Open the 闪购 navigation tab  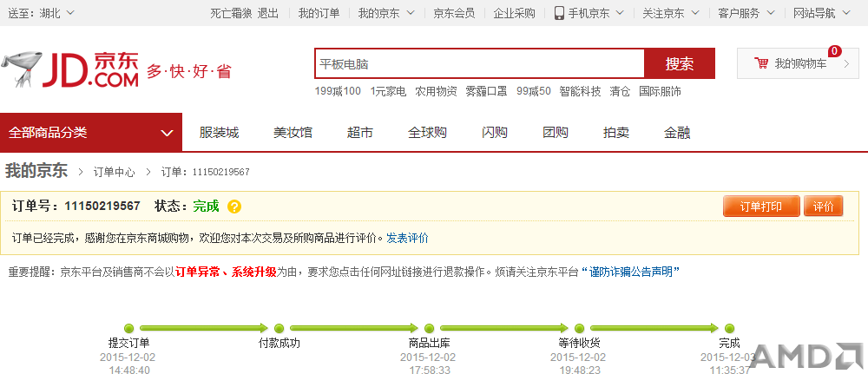pyautogui.click(x=495, y=133)
